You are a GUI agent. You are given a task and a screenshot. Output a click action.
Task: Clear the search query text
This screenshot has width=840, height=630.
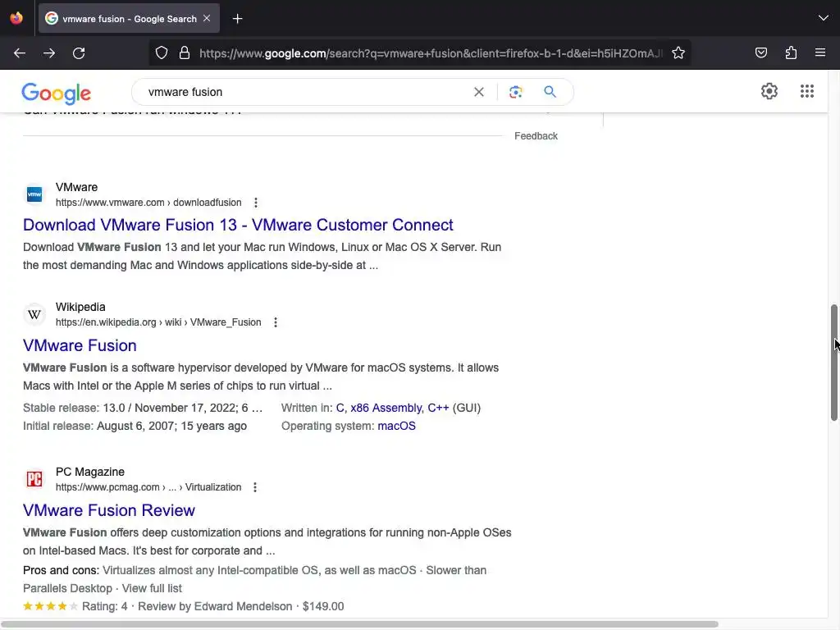pyautogui.click(x=479, y=92)
